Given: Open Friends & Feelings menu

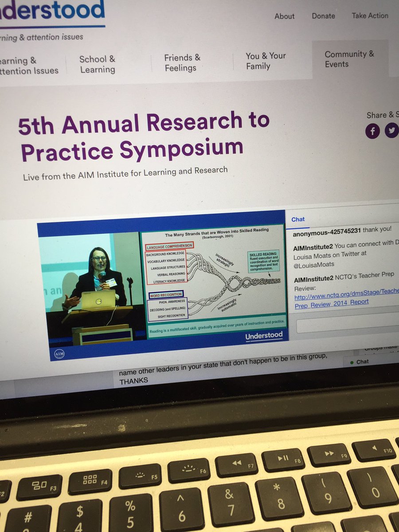Looking at the screenshot, I should click(182, 63).
